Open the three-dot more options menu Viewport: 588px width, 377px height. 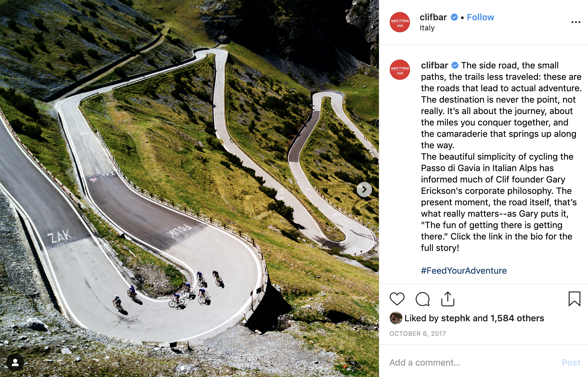576,22
